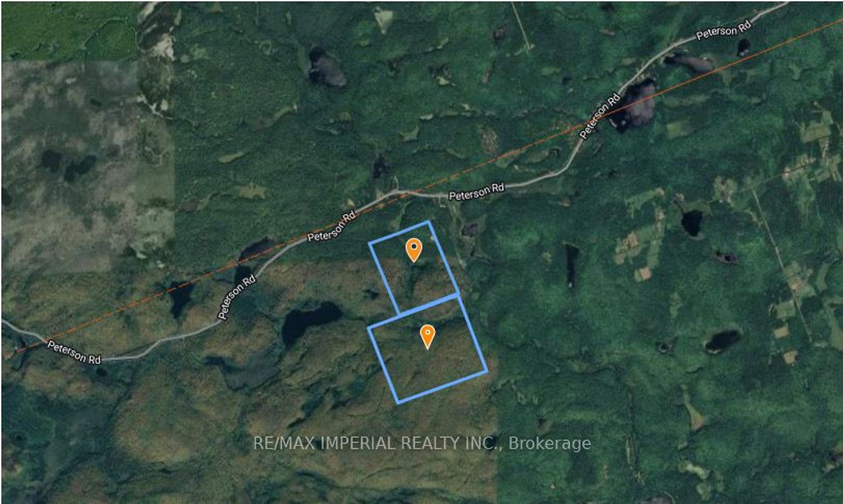This screenshot has height=504, width=843.
Task: Click the shared border between the two parcels
Action: click(x=428, y=304)
